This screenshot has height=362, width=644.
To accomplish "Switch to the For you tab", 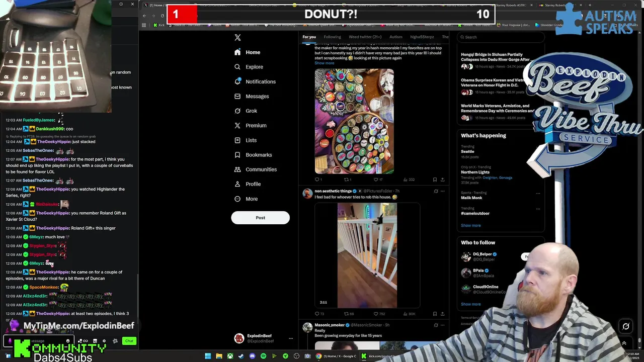I will (309, 37).
